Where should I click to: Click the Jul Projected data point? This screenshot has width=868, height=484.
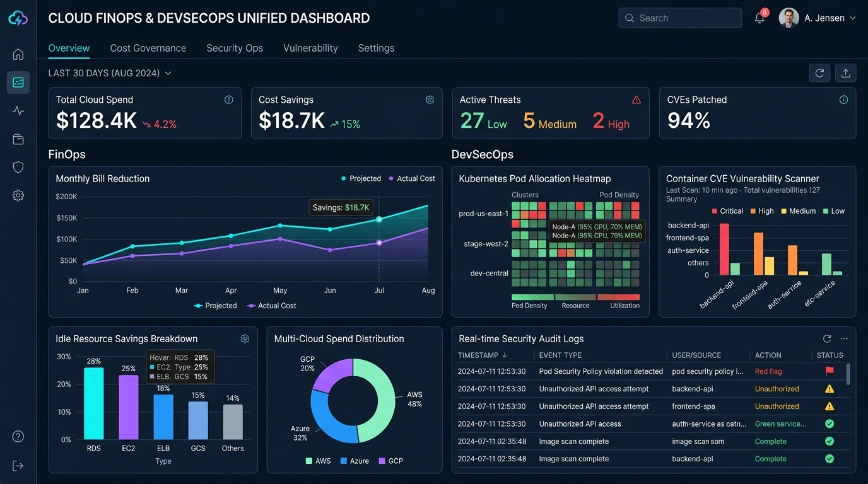[379, 219]
